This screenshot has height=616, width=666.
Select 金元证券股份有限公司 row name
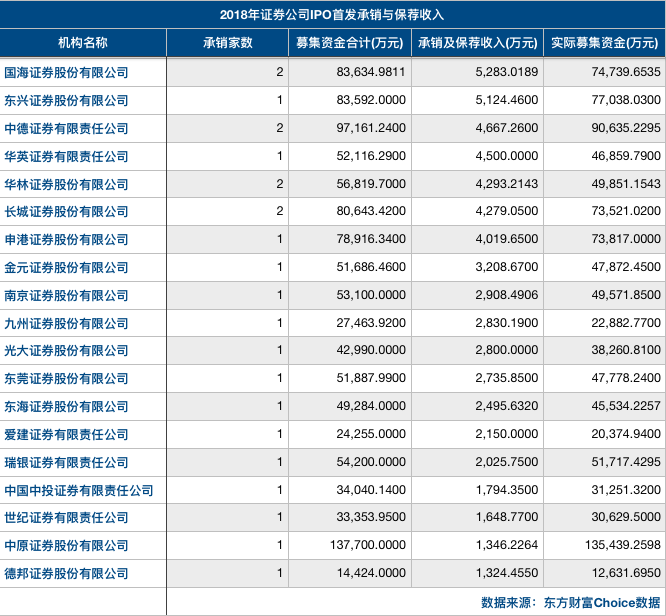[x=66, y=268]
